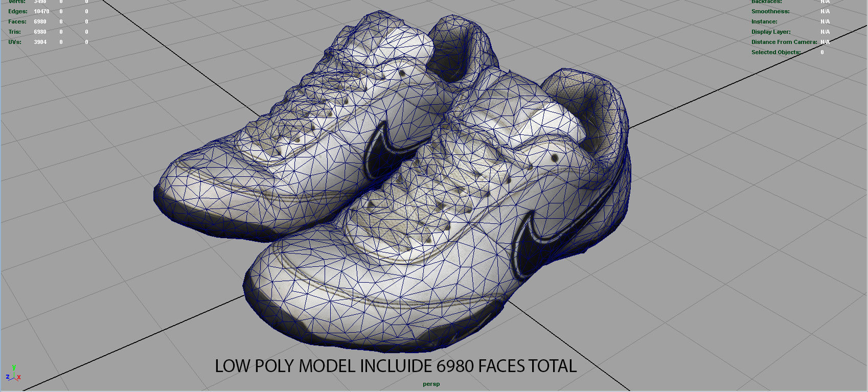This screenshot has width=868, height=392.
Task: Click the 6980 value in the Faces row
Action: (40, 21)
